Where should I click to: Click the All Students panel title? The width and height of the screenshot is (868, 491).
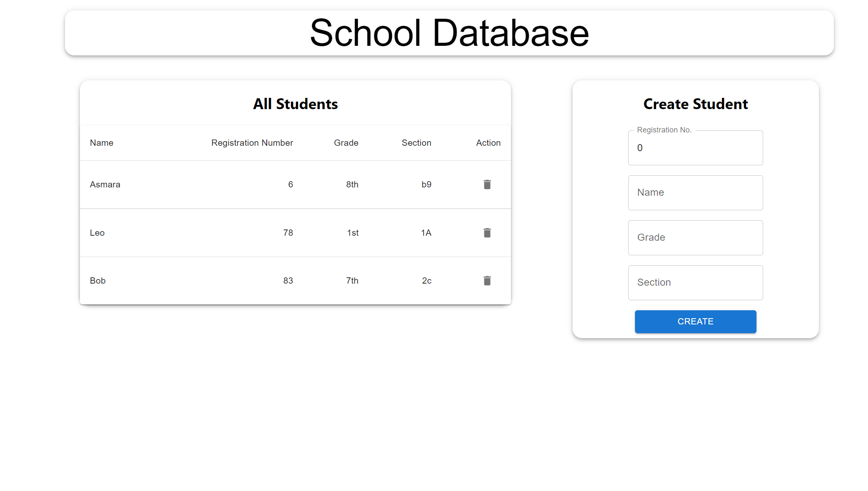click(295, 104)
